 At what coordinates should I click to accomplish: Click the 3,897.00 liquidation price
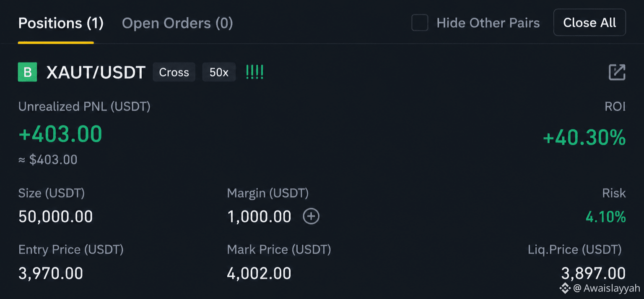pos(593,274)
